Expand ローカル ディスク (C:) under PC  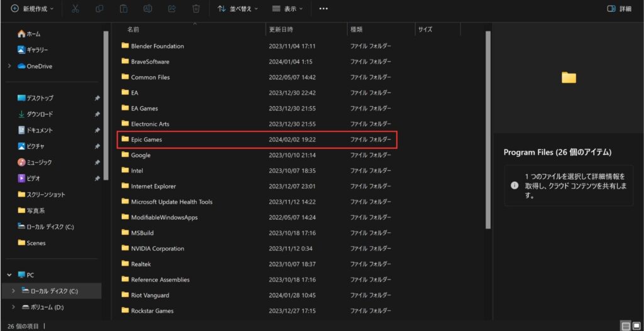[14, 291]
